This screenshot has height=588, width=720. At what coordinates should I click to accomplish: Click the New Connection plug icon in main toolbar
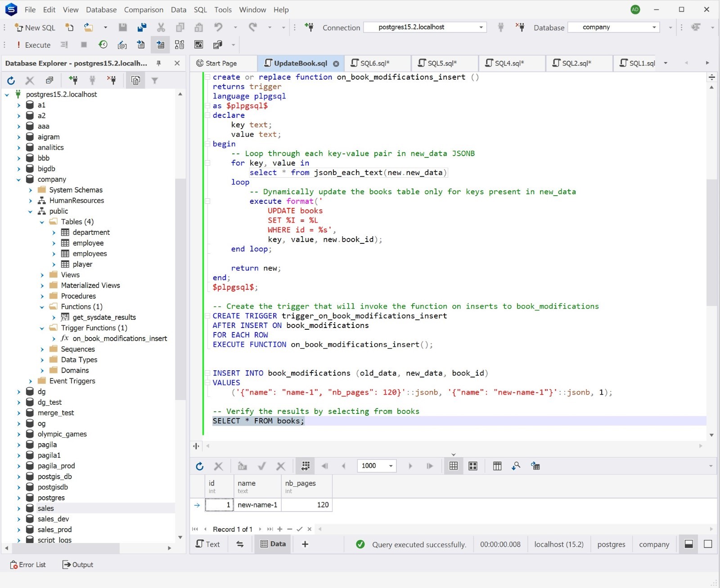pyautogui.click(x=309, y=27)
